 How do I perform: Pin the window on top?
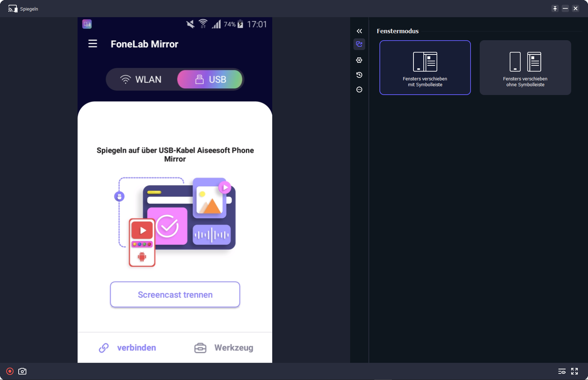click(x=555, y=9)
